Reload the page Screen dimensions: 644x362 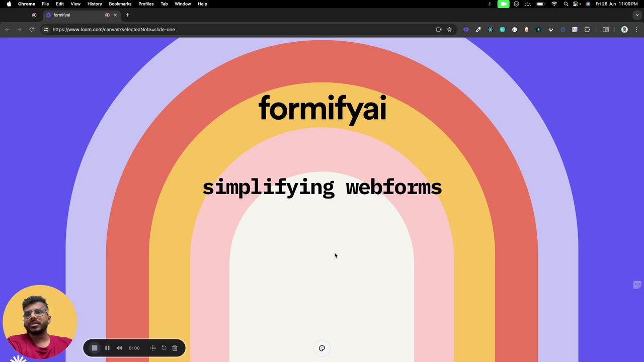[31, 30]
